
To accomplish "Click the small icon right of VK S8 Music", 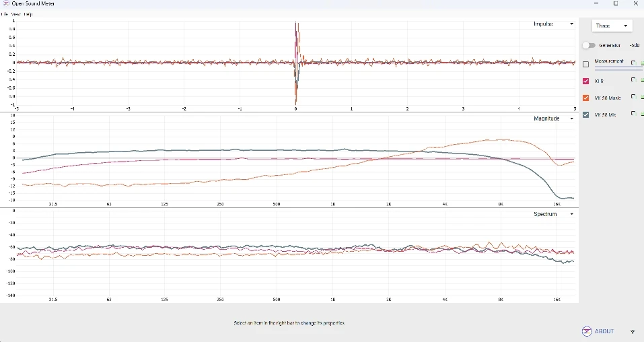I will [633, 96].
